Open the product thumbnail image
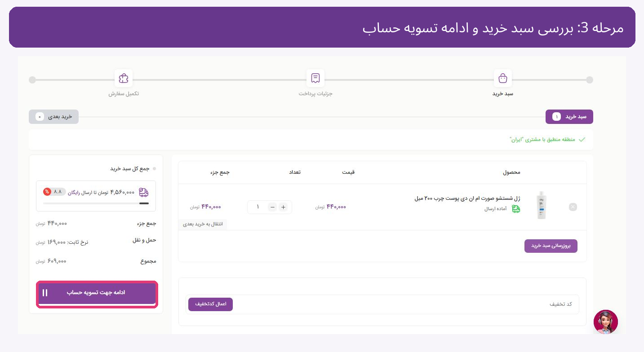Screen dimensions: 644x352 coord(542,206)
